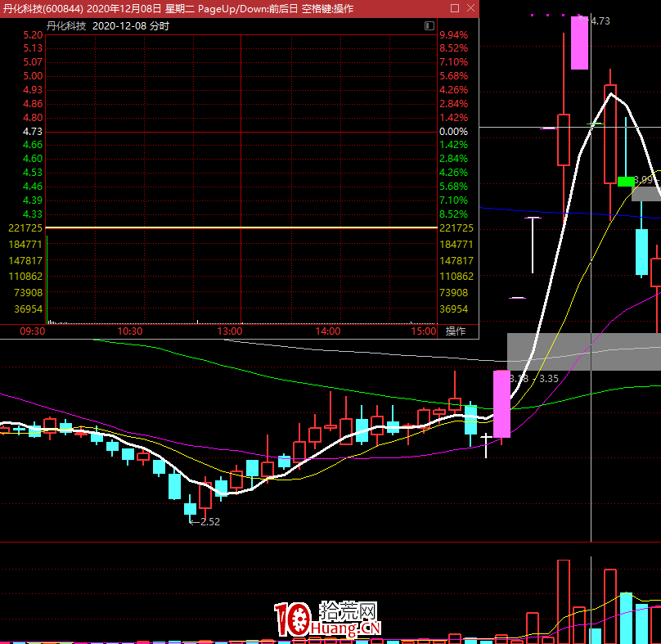Close the 丹化科技 intraday popup window
Image resolution: width=661 pixels, height=644 pixels.
coord(471,8)
